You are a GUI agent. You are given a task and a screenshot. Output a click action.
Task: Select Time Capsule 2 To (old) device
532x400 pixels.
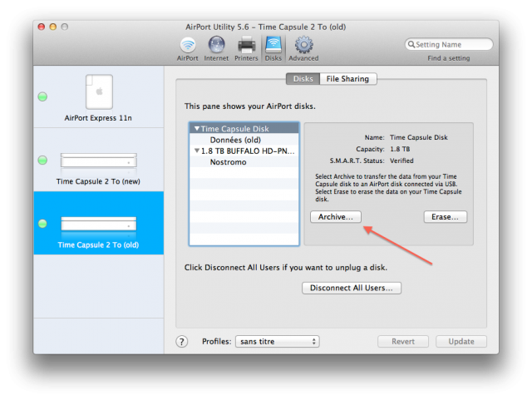[x=98, y=223]
